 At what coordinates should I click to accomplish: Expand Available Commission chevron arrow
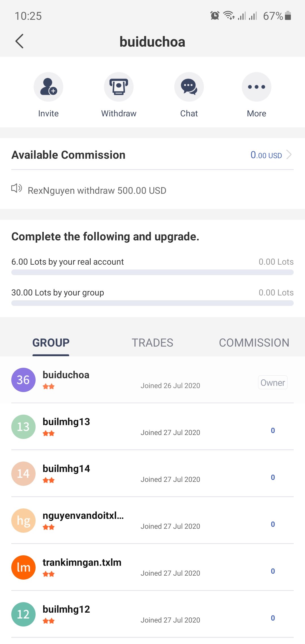(x=289, y=155)
